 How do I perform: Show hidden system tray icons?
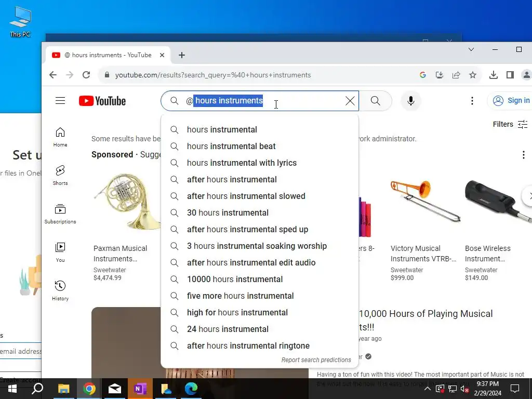[428, 389]
